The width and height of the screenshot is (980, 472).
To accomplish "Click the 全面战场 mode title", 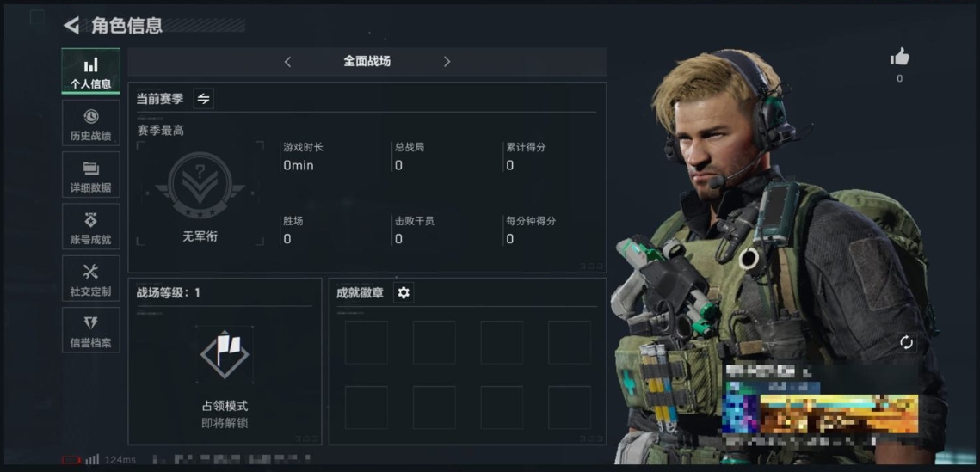I will [x=367, y=61].
